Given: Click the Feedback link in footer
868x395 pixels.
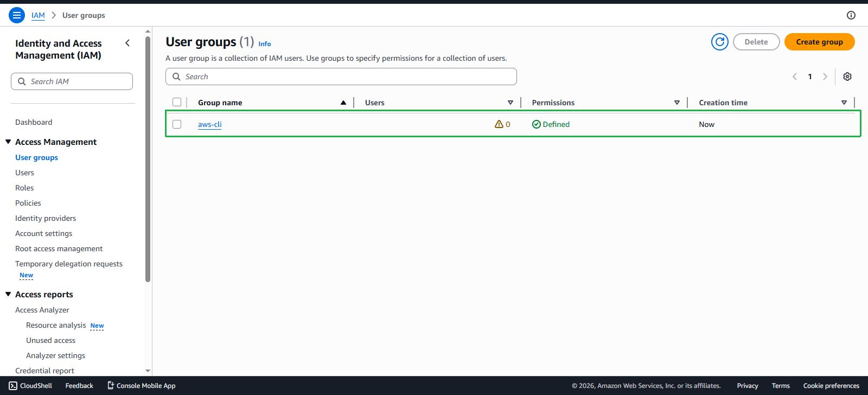Looking at the screenshot, I should pos(79,386).
